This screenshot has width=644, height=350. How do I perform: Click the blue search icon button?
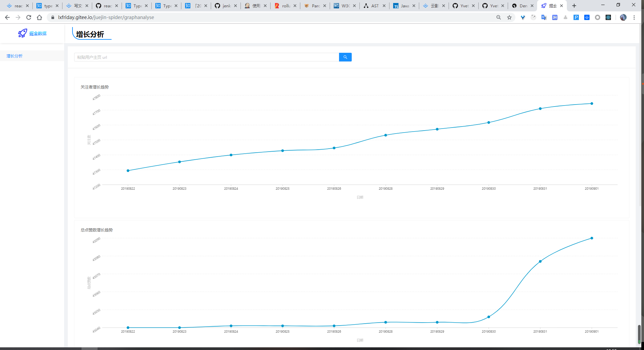[x=345, y=57]
